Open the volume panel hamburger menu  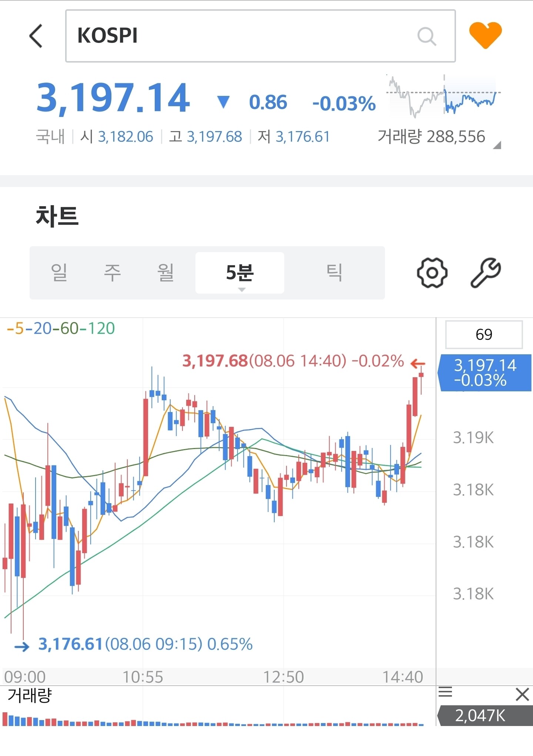(x=445, y=692)
